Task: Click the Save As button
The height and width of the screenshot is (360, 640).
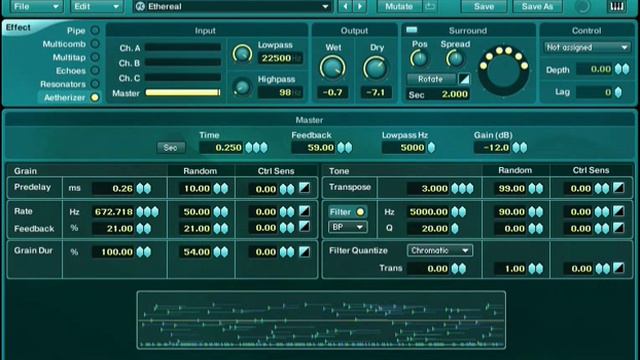Action: [x=538, y=7]
